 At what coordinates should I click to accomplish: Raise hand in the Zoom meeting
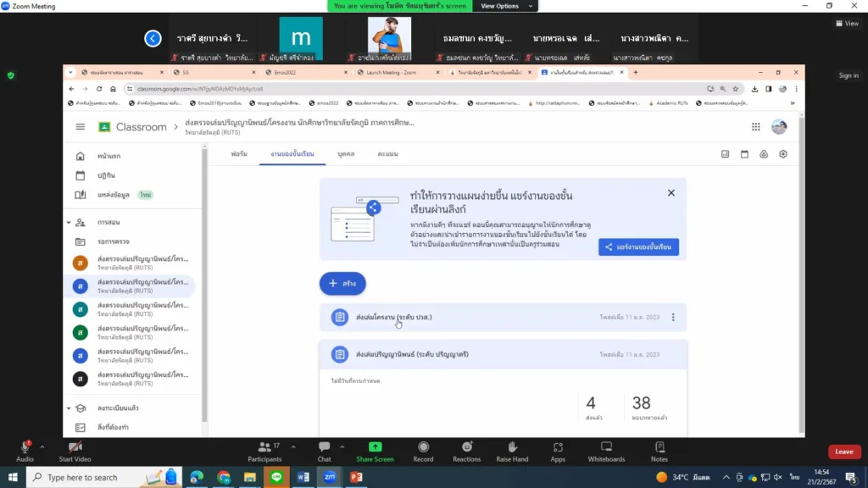(512, 451)
